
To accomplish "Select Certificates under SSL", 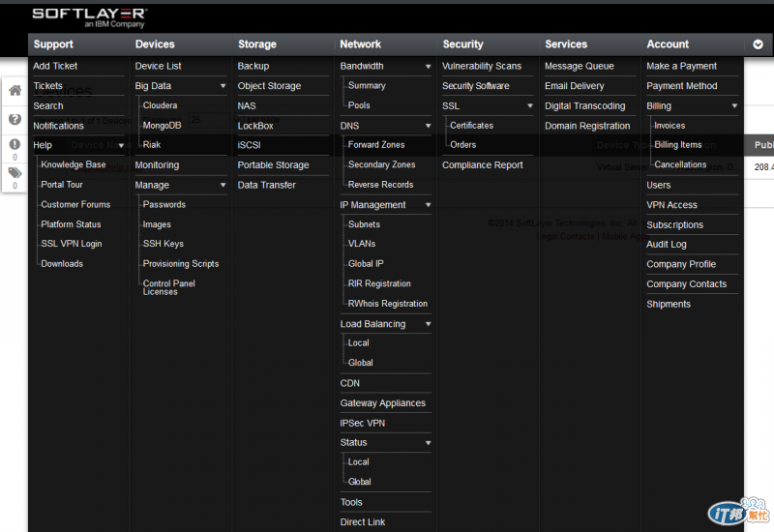I will (x=471, y=126).
